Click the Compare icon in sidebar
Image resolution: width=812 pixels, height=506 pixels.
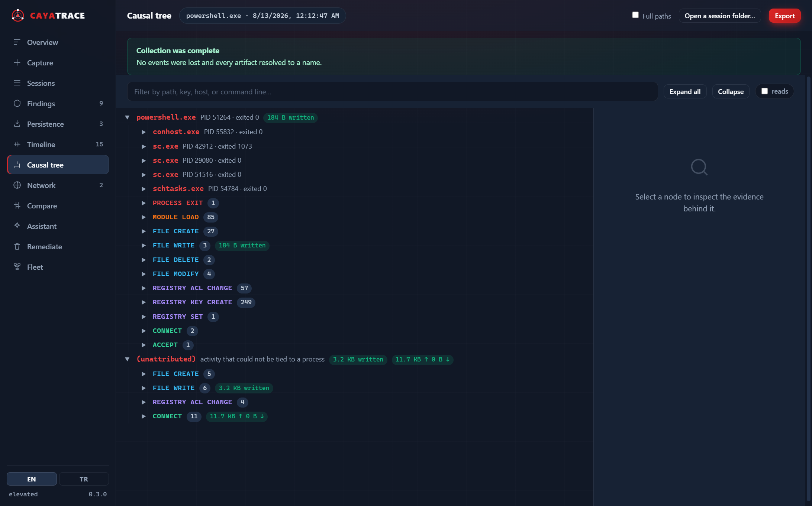click(x=17, y=205)
